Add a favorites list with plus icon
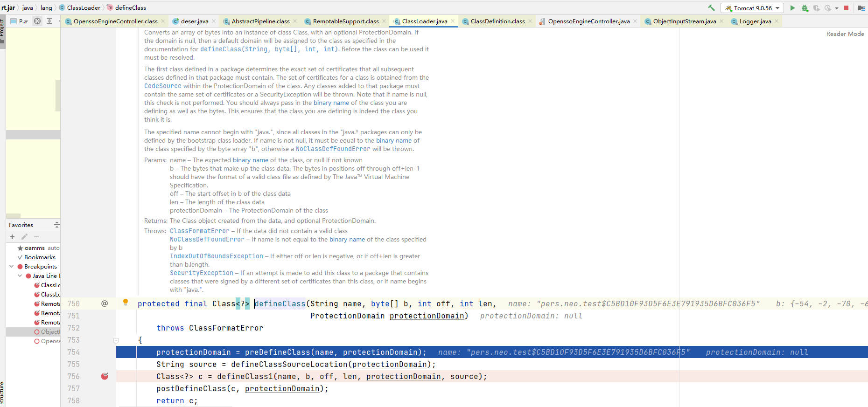Image resolution: width=868 pixels, height=407 pixels. [x=12, y=237]
